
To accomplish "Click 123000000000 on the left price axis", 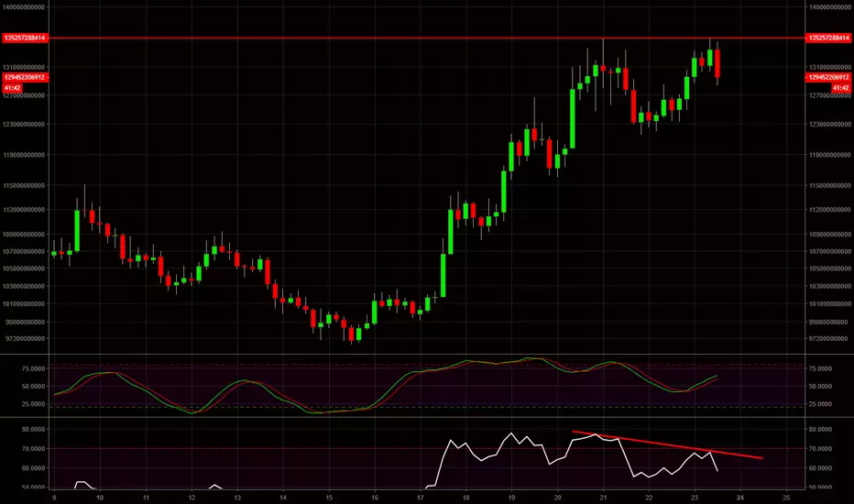I will 24,125.
